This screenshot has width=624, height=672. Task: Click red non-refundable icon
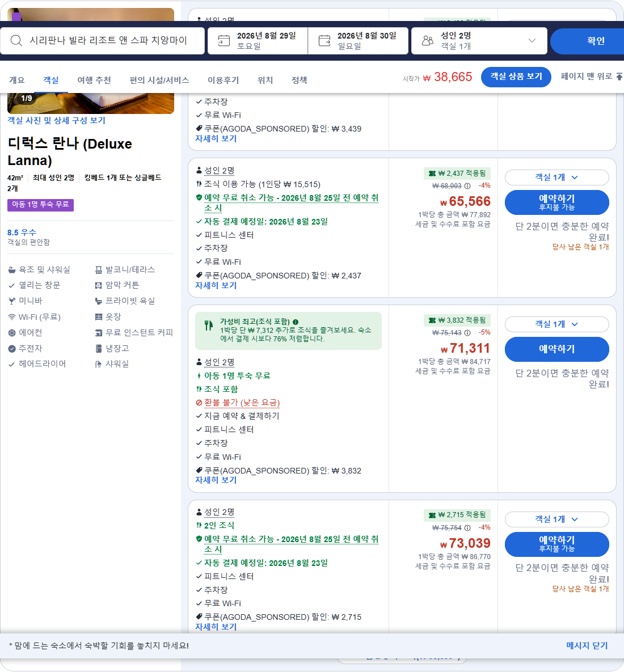click(x=199, y=403)
